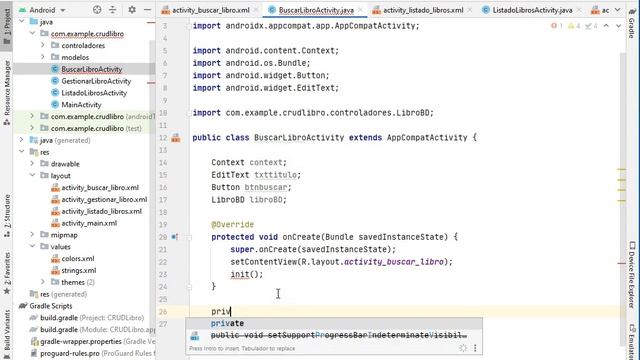Image resolution: width=640 pixels, height=360 pixels.
Task: Open project panel settings gear
Action: coord(132,10)
